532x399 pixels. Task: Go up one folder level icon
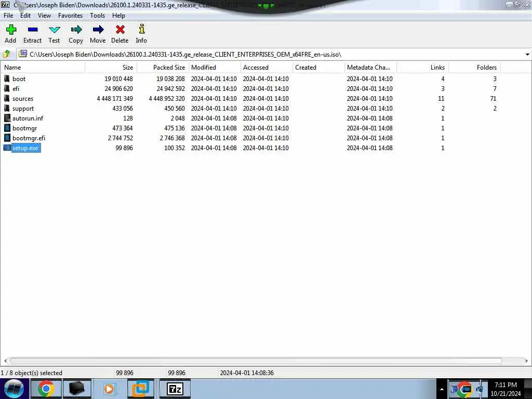coord(6,54)
